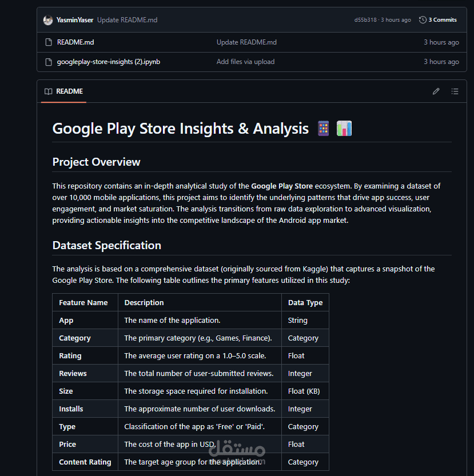
Task: Click the YasminYaser username
Action: [75, 19]
